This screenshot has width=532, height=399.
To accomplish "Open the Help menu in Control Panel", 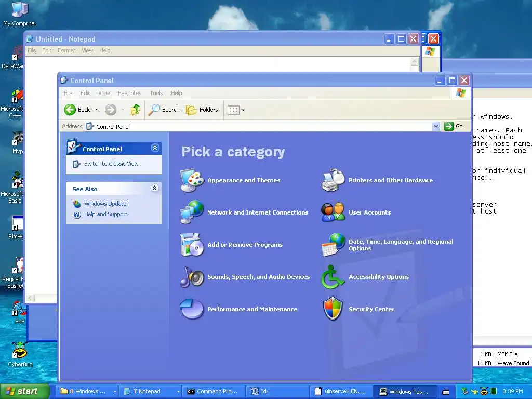I will 177,93.
